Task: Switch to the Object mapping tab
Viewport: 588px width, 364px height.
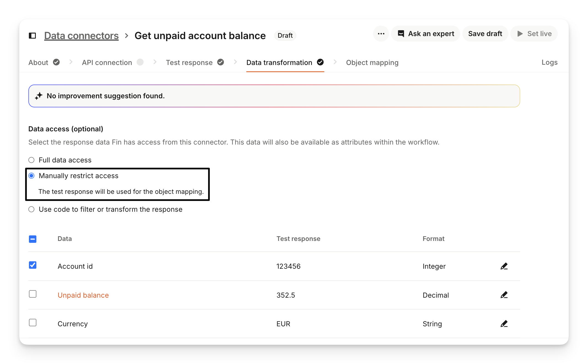Action: point(372,63)
